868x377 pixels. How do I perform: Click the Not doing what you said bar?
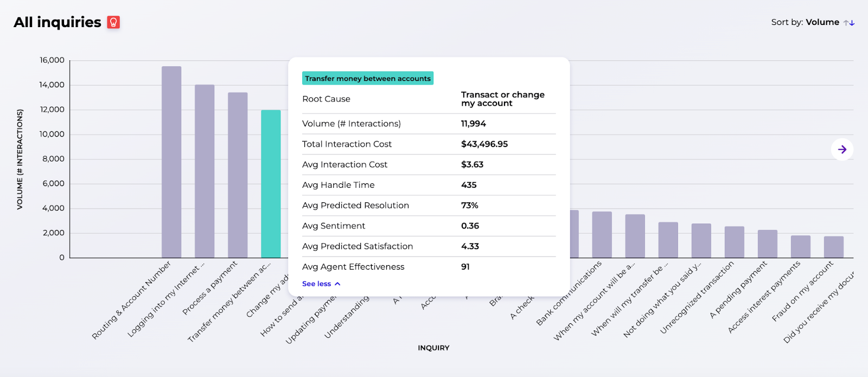pos(668,240)
